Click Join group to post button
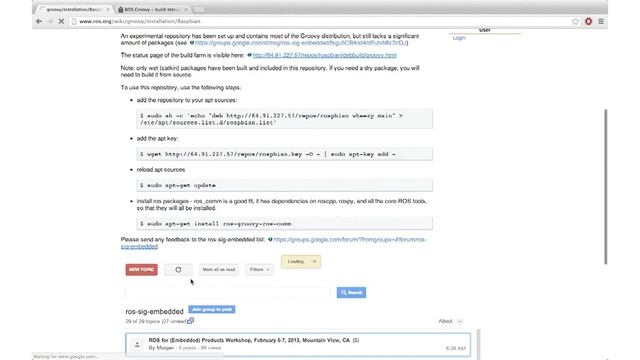 (212, 309)
